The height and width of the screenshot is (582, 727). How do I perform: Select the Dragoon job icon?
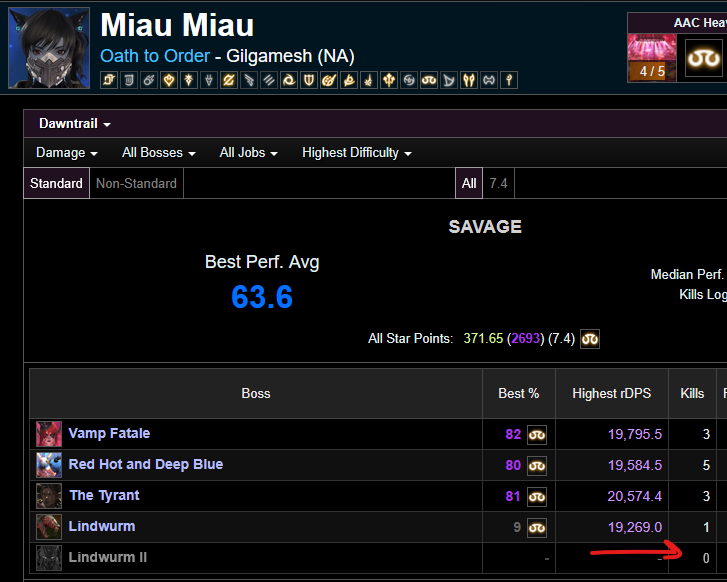(x=209, y=80)
